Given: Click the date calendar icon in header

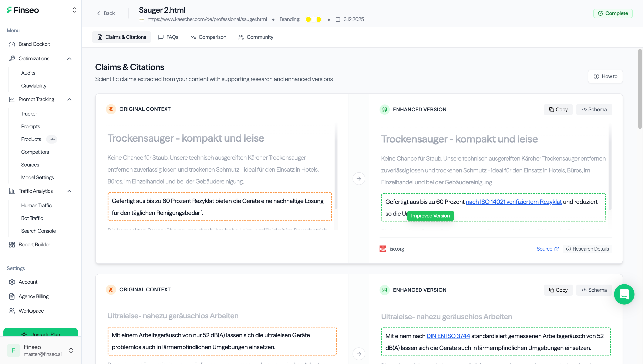Looking at the screenshot, I should tap(338, 19).
